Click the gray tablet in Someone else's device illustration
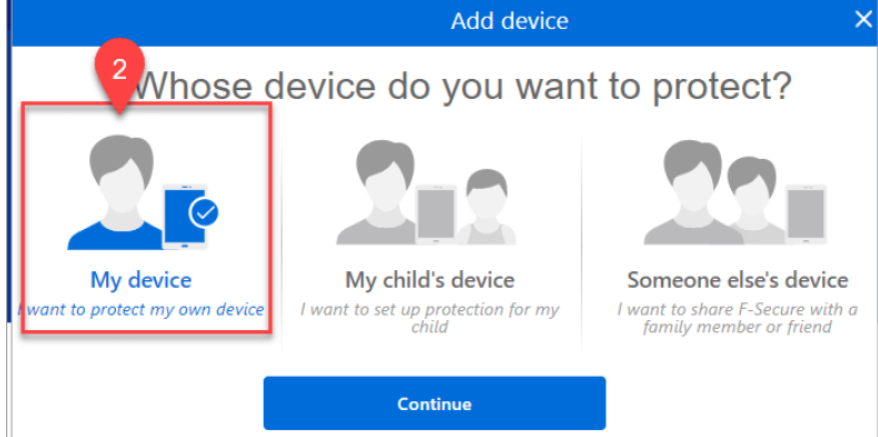Screen dimensions: 878x437 (x=806, y=215)
